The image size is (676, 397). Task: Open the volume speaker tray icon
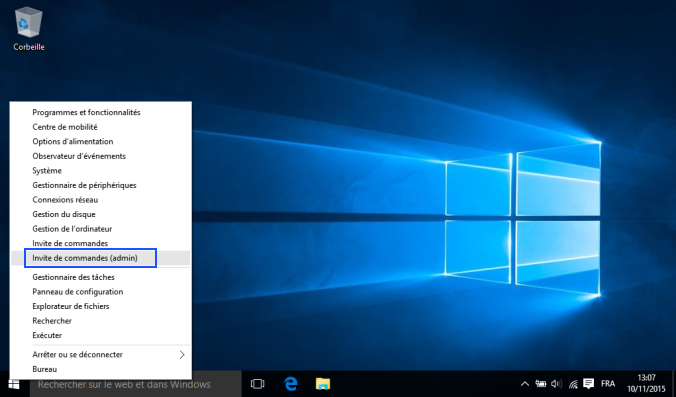[556, 384]
